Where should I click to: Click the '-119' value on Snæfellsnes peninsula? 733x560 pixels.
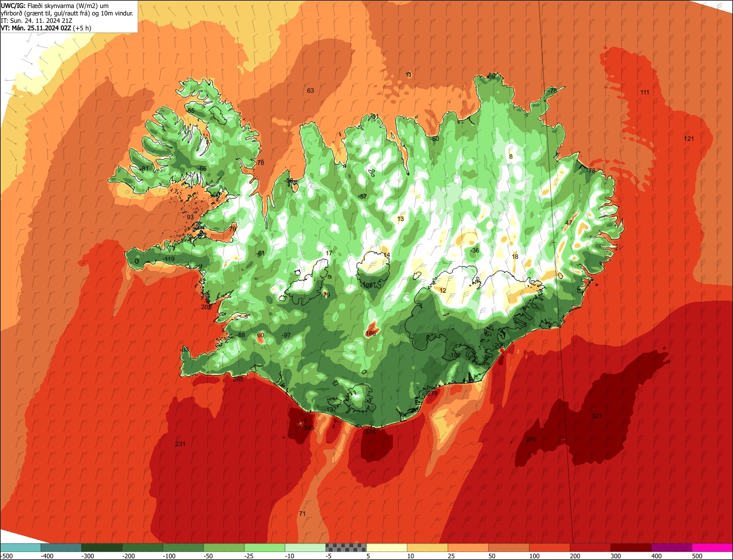168,259
